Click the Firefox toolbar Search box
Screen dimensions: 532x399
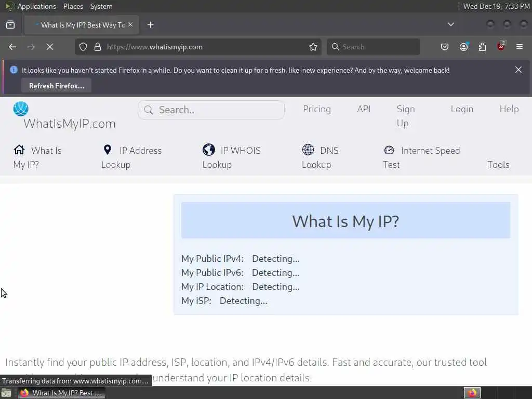[x=373, y=47]
